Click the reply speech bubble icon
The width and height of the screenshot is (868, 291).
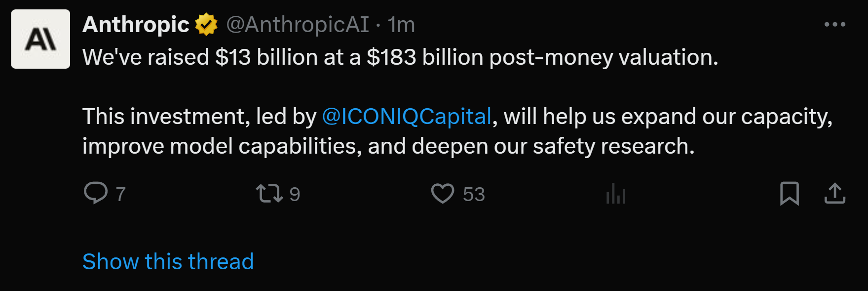[x=96, y=193]
